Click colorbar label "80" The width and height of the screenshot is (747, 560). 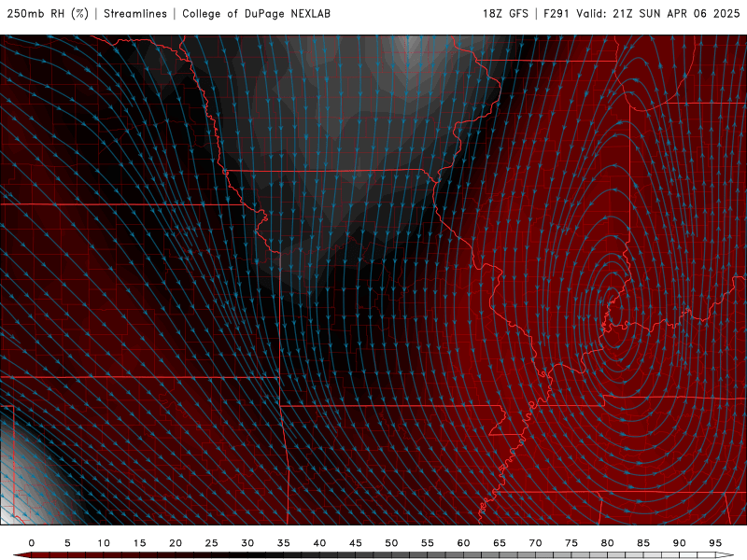pyautogui.click(x=608, y=543)
